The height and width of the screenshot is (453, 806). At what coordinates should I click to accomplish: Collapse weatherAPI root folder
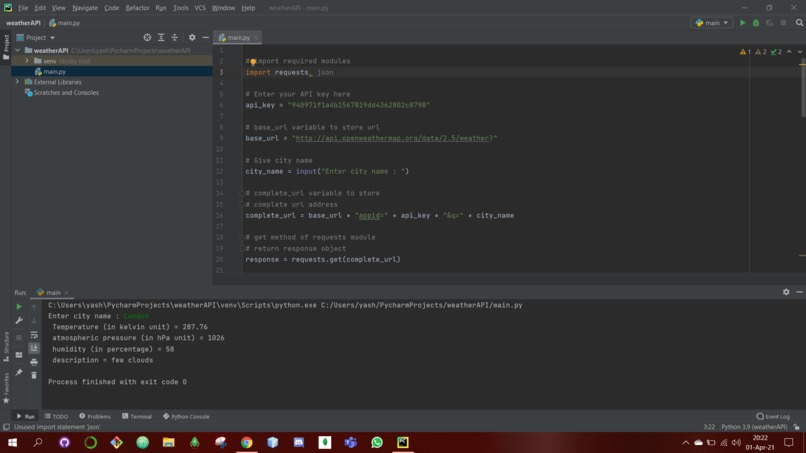pos(18,50)
